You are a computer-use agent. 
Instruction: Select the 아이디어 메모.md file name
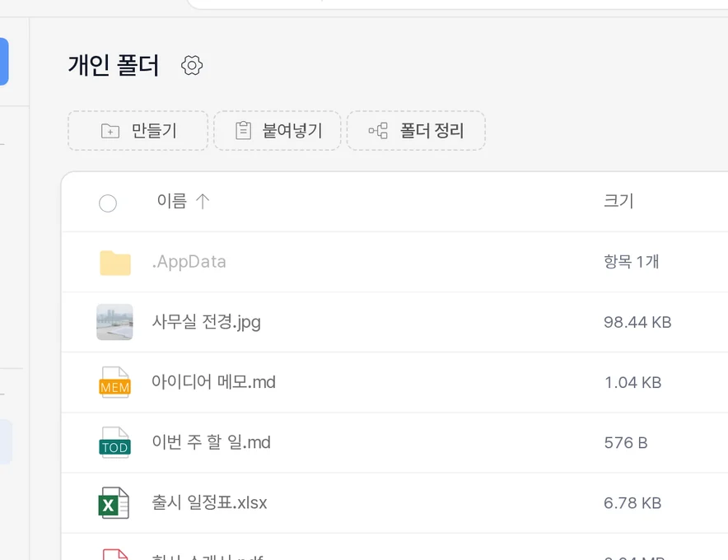213,382
